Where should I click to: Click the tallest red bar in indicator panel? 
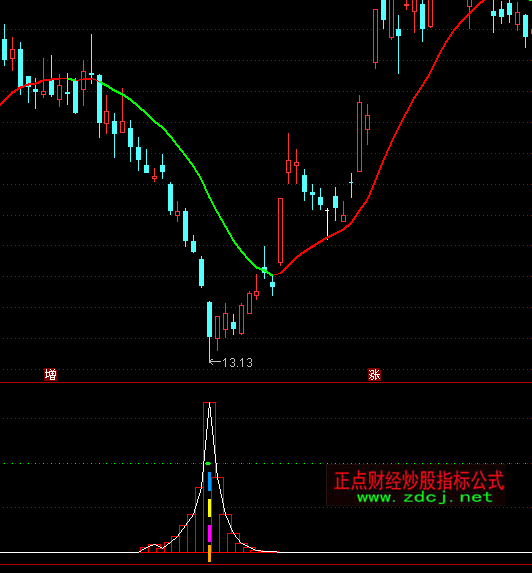tap(209, 477)
